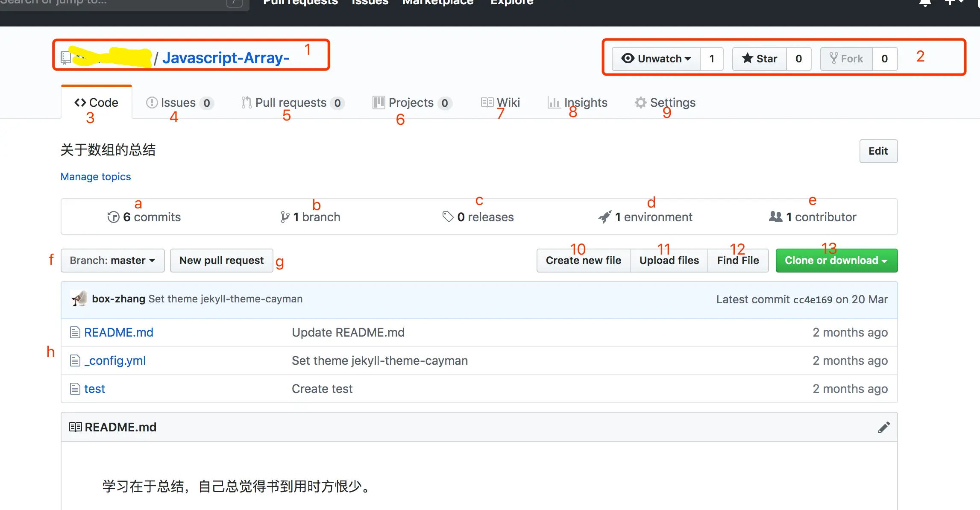Open the Manage topics link
Image resolution: width=980 pixels, height=510 pixels.
(x=96, y=176)
